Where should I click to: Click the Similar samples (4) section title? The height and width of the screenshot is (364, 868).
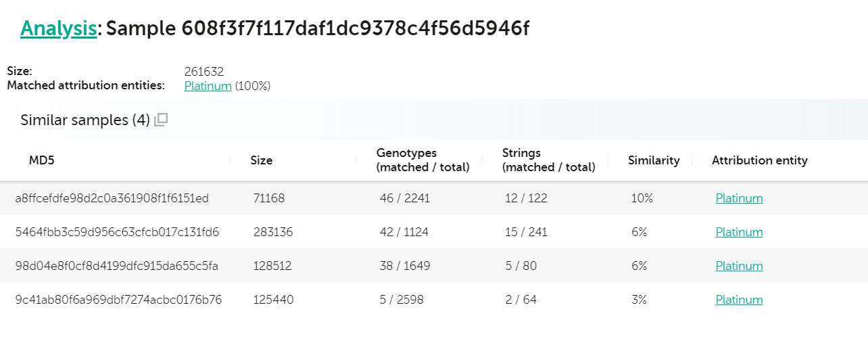coord(85,120)
